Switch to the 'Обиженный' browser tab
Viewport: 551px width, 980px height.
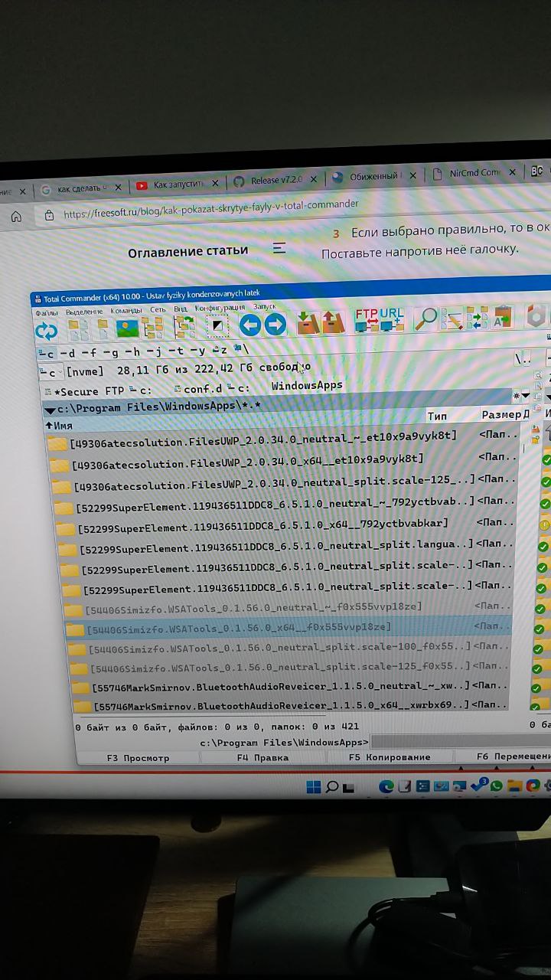[373, 177]
